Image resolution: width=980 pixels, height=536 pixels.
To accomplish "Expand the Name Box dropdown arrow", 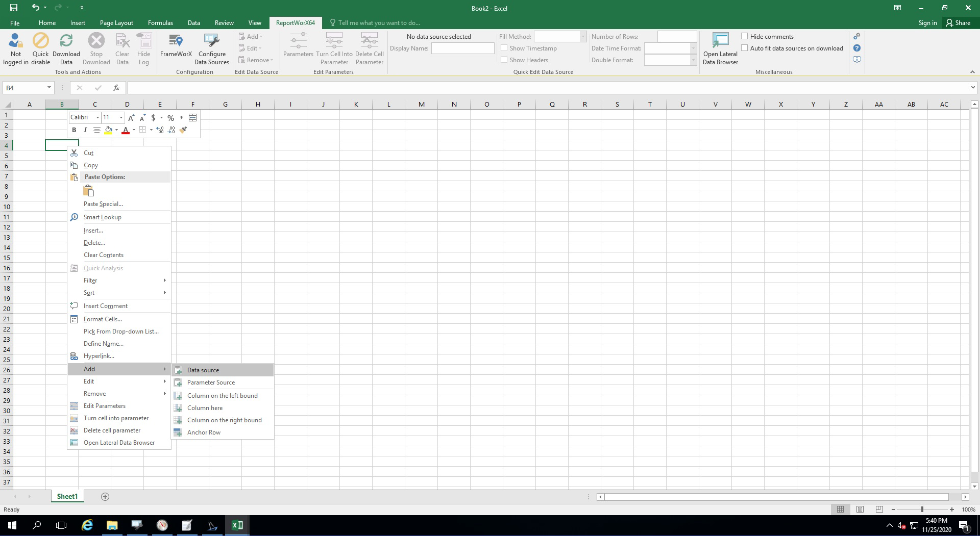I will 49,88.
